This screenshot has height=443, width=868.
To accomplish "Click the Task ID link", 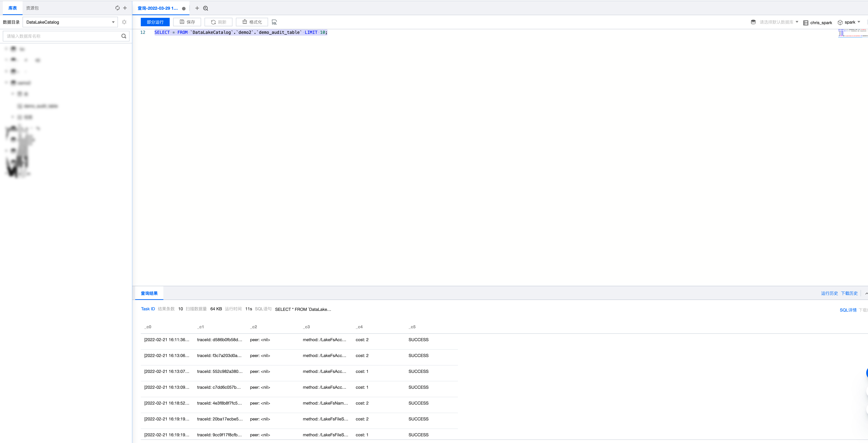I will [148, 309].
